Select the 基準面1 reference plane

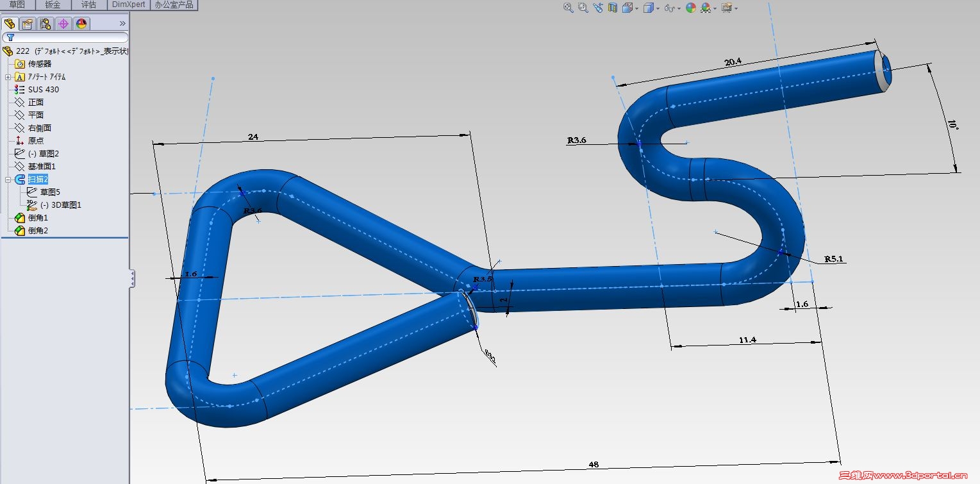(35, 167)
